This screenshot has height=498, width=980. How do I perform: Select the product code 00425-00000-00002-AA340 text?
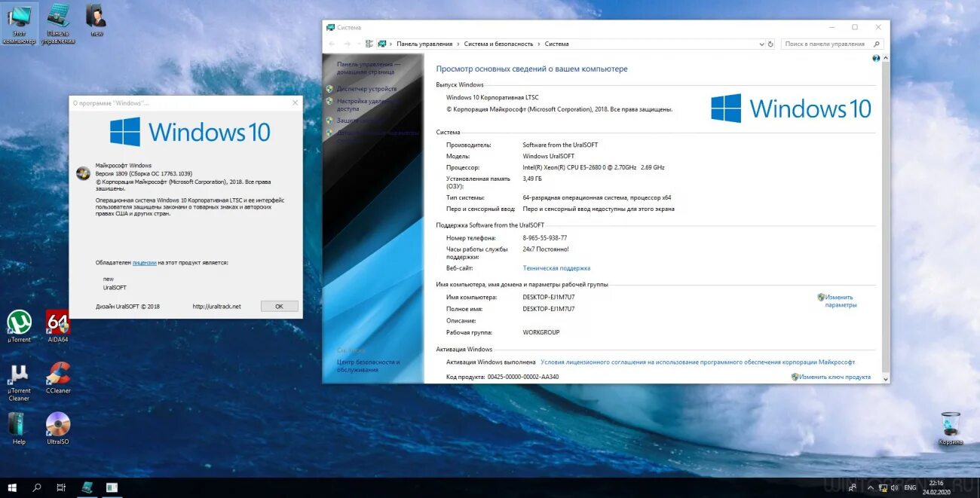(x=523, y=377)
